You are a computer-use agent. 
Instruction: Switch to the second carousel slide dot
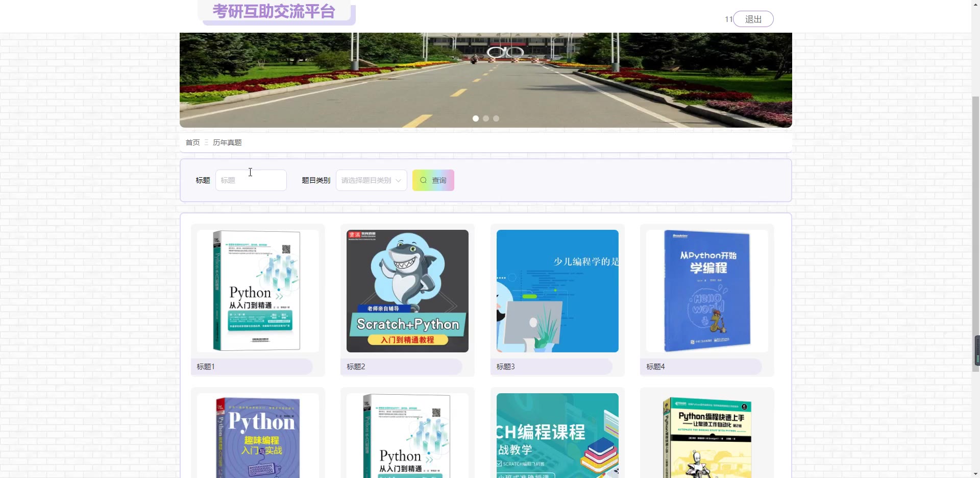coord(486,118)
